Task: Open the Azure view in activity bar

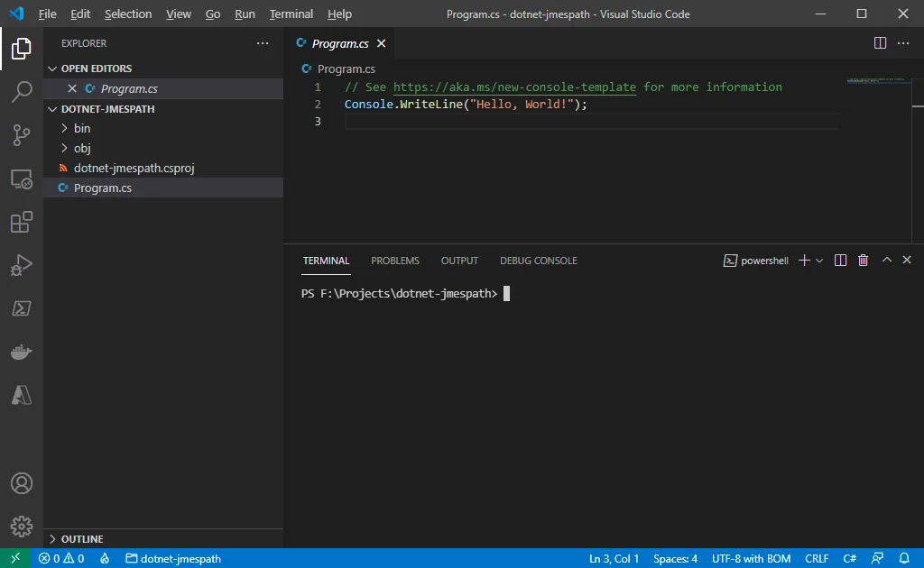Action: coord(22,394)
